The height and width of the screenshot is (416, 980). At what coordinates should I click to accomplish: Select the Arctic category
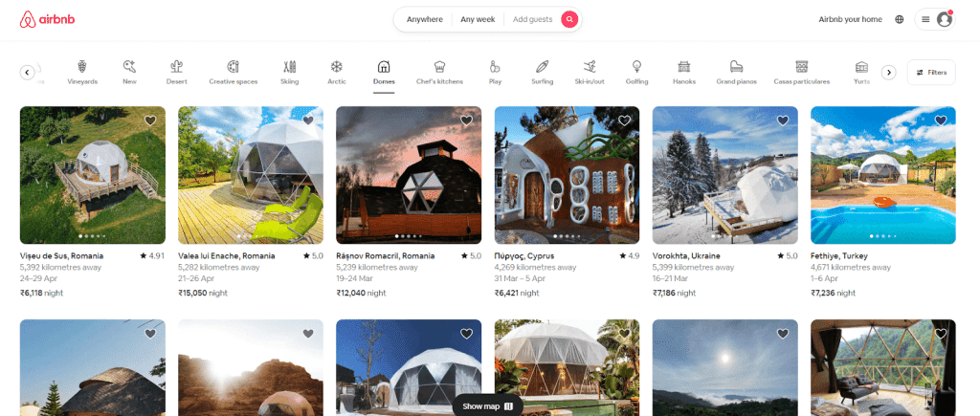337,73
